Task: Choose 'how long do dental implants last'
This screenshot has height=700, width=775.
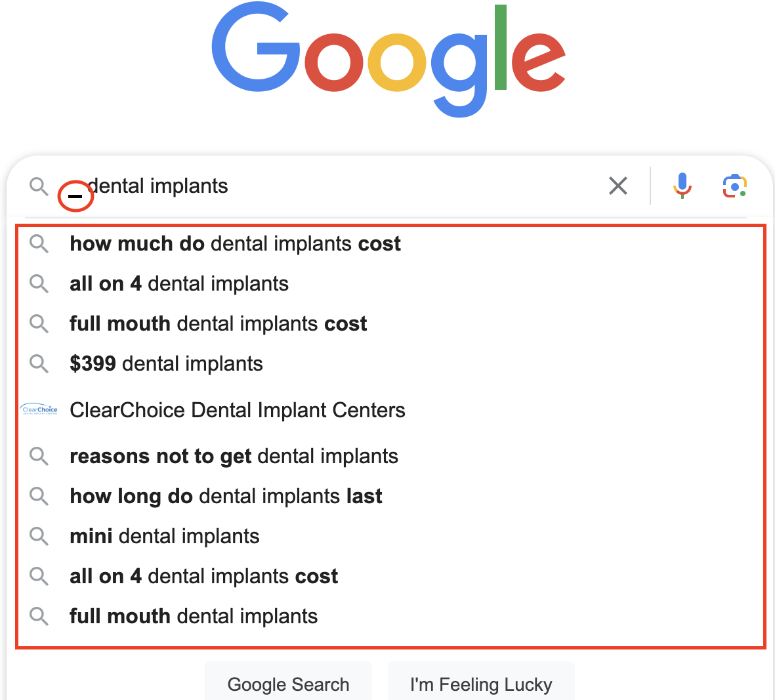Action: 390,496
